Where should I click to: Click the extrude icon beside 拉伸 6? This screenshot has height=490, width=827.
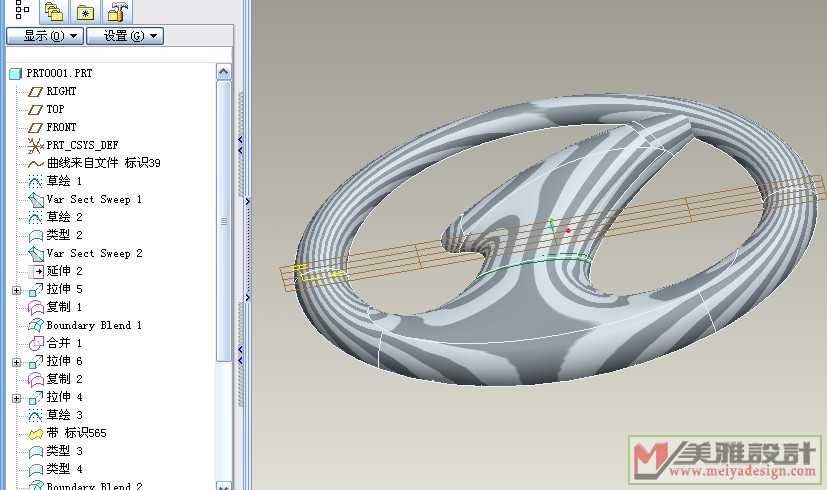[35, 362]
